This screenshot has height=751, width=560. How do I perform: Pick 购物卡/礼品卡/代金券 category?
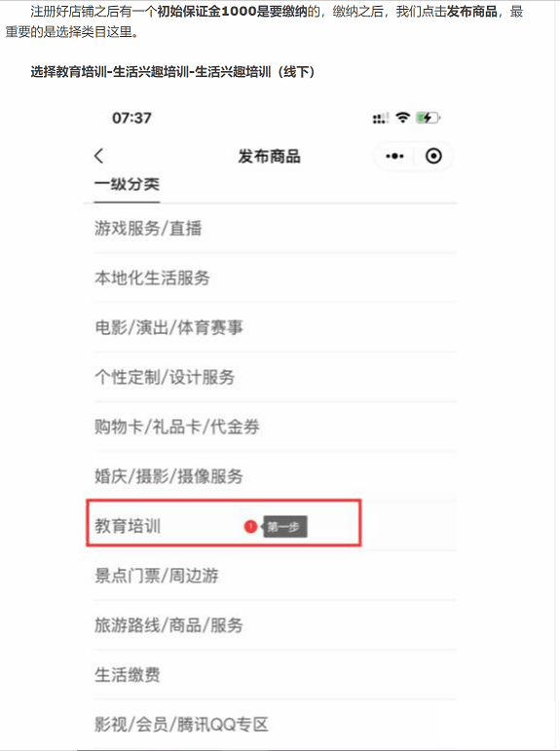275,427
